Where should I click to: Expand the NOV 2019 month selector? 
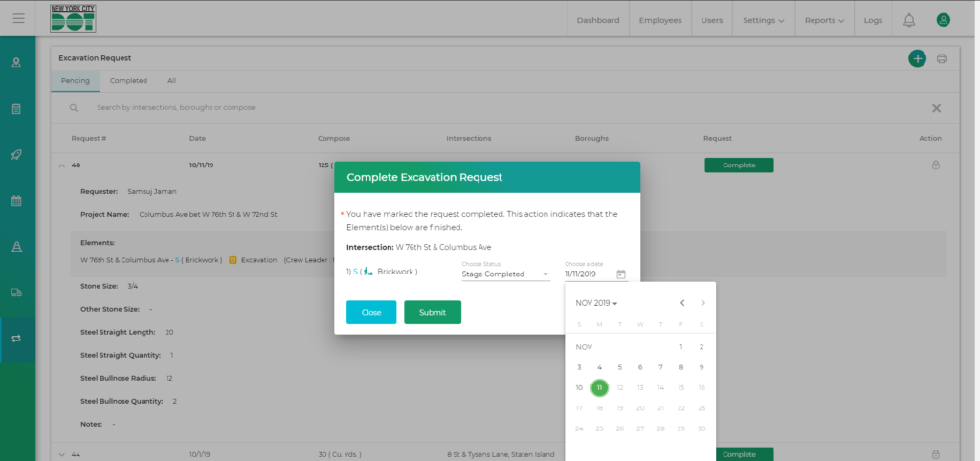[596, 303]
